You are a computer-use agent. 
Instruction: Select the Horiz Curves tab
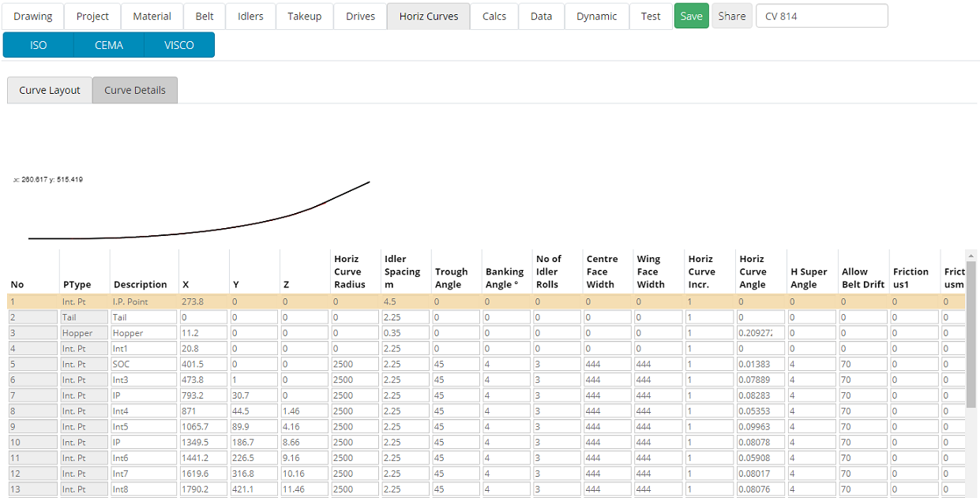click(429, 16)
